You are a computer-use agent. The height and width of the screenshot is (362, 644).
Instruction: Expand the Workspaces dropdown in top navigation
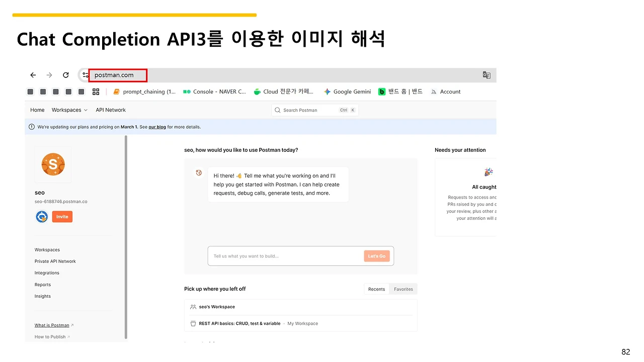pos(69,110)
